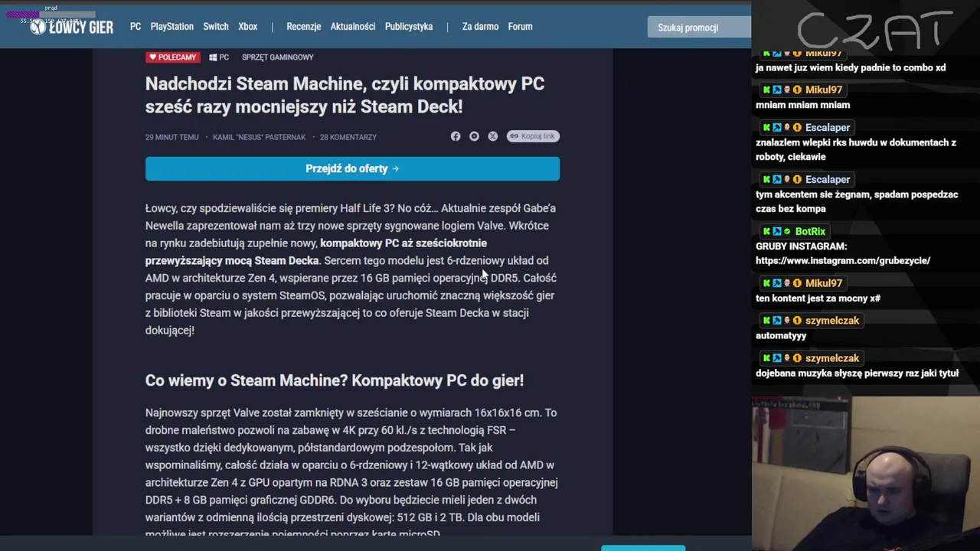
Task: Open the Za darmo section
Action: pyautogui.click(x=481, y=26)
